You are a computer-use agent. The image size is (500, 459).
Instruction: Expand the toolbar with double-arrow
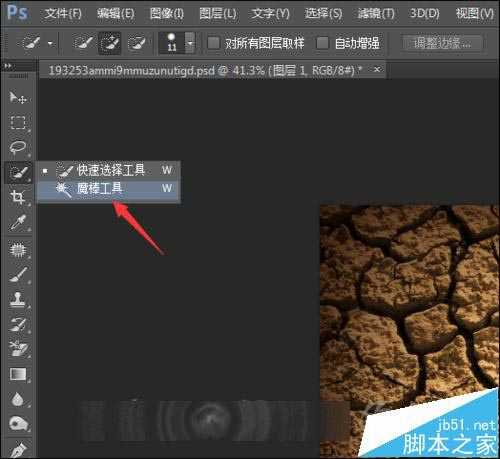point(7,66)
